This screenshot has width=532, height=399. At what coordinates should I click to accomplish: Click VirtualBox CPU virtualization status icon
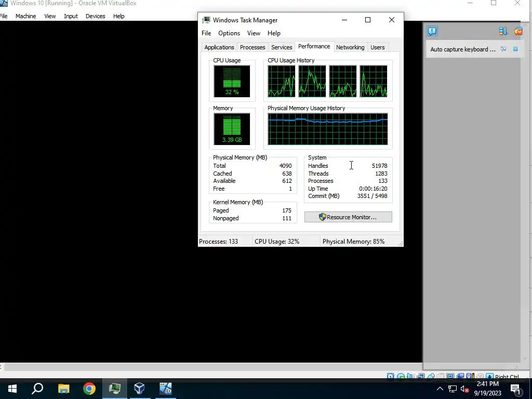click(470, 376)
